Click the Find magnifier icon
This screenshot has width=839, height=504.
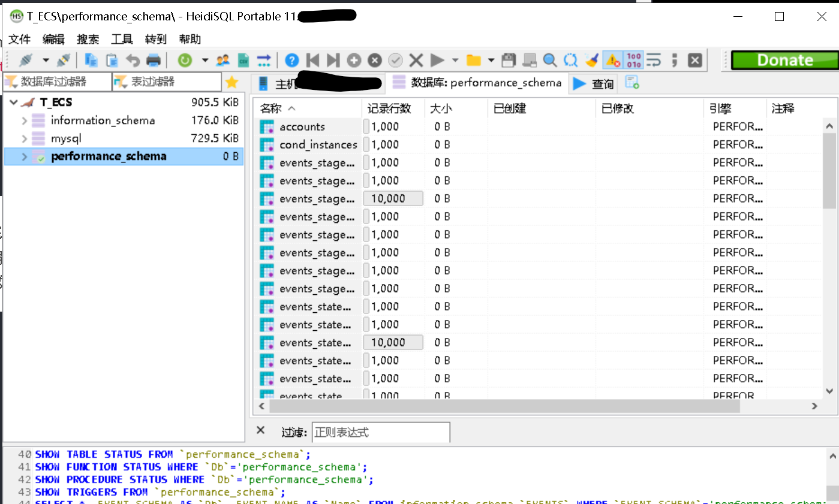coord(550,60)
